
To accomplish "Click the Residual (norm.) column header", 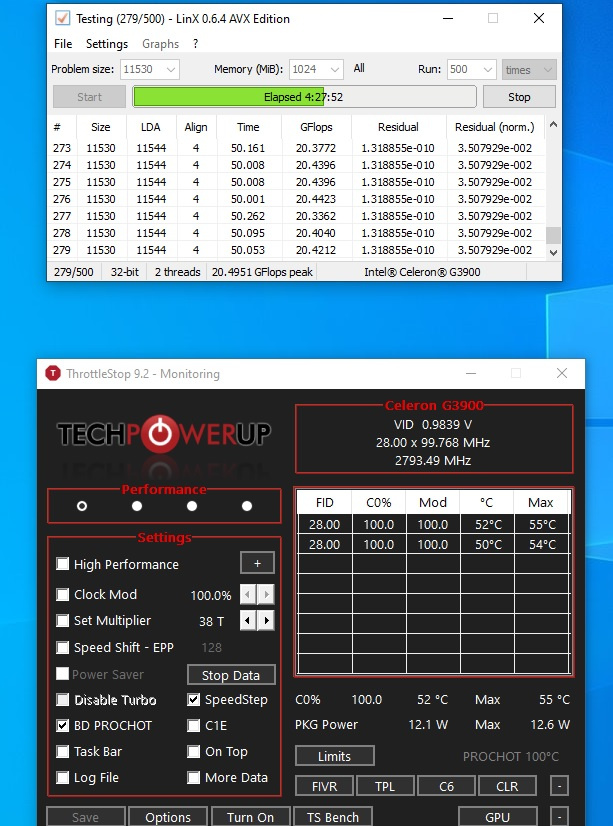I will click(495, 127).
